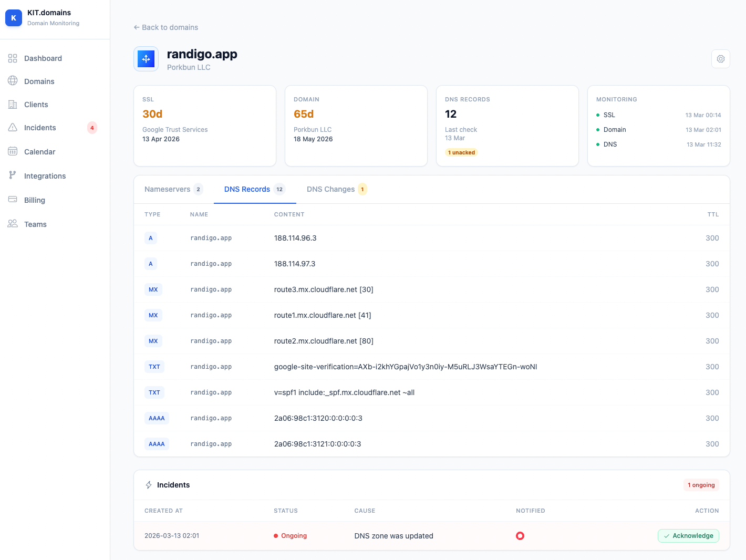746x560 pixels.
Task: Open the Dashboard section in the sidebar
Action: [43, 58]
